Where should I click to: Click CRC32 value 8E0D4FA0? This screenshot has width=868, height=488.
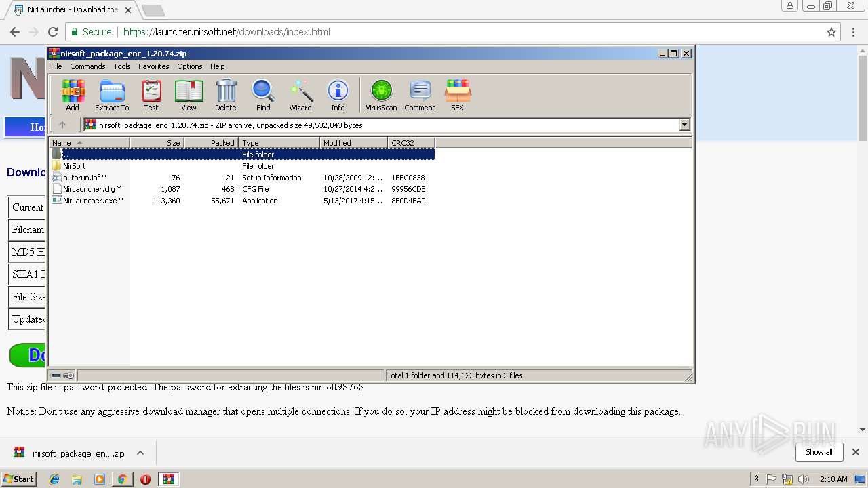(x=408, y=201)
